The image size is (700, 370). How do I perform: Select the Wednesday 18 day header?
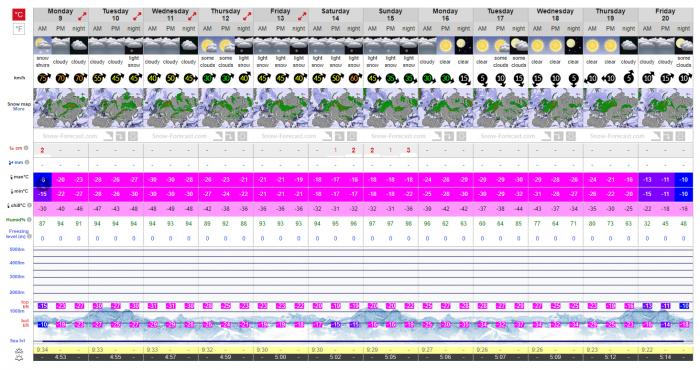click(x=555, y=15)
